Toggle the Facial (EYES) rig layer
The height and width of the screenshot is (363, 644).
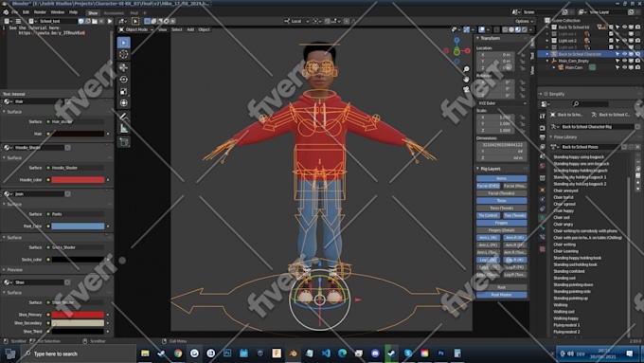point(488,186)
